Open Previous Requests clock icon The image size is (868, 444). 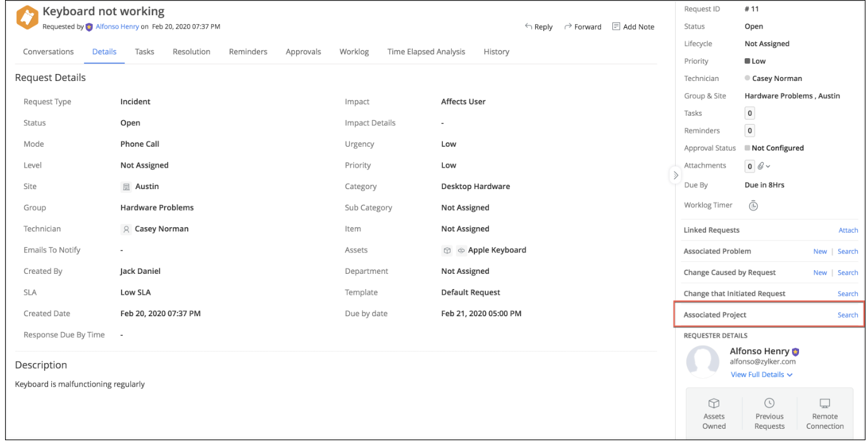pos(769,404)
